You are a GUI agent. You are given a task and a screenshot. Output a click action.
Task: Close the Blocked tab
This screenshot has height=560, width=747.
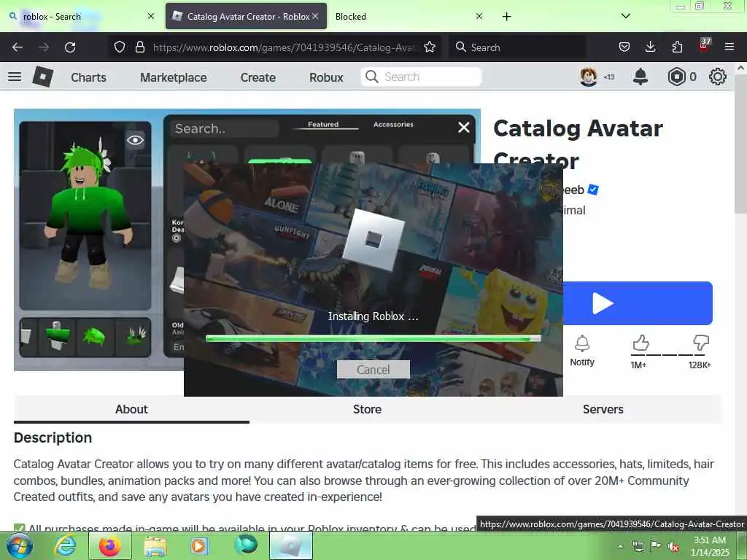(x=479, y=16)
